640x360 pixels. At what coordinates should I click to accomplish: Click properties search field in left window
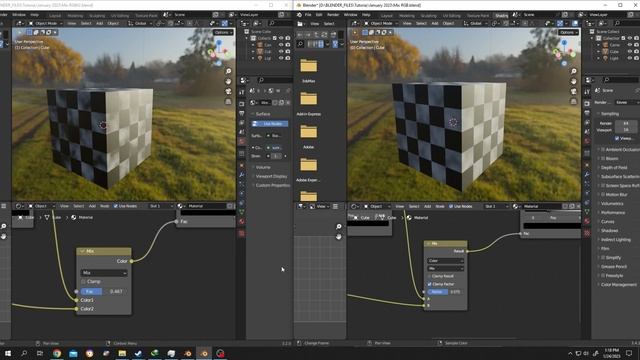tap(275, 80)
